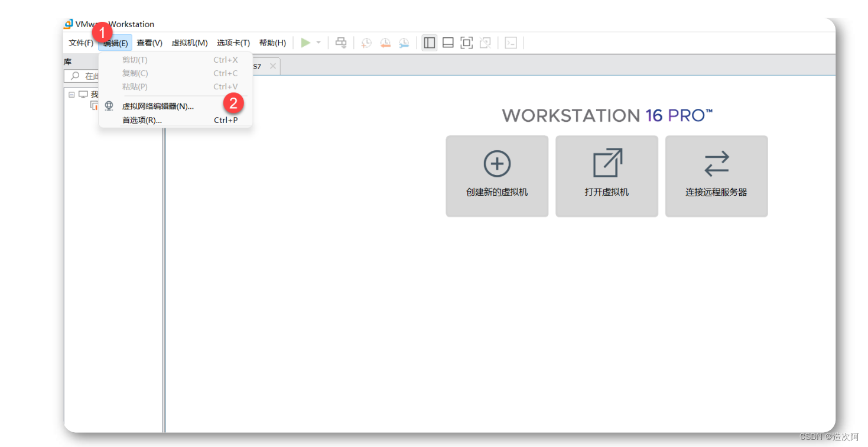Click the revert to snapshot icon
Image resolution: width=868 pixels, height=447 pixels.
tap(385, 43)
